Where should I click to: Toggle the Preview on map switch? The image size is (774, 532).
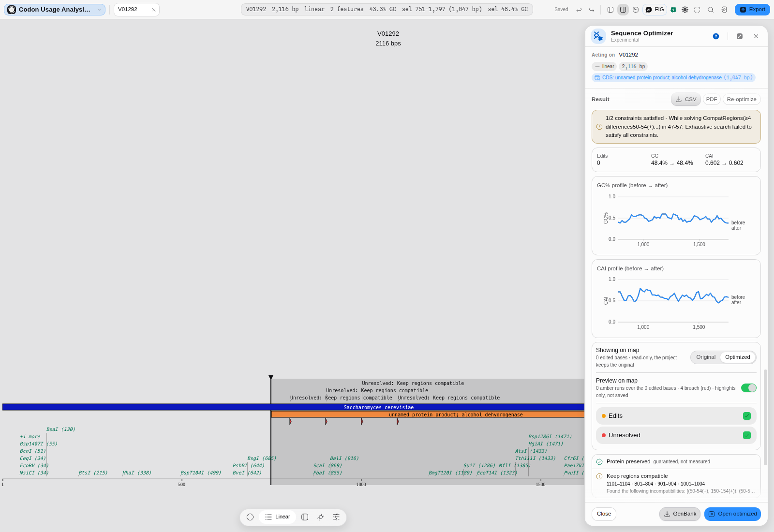coord(749,388)
